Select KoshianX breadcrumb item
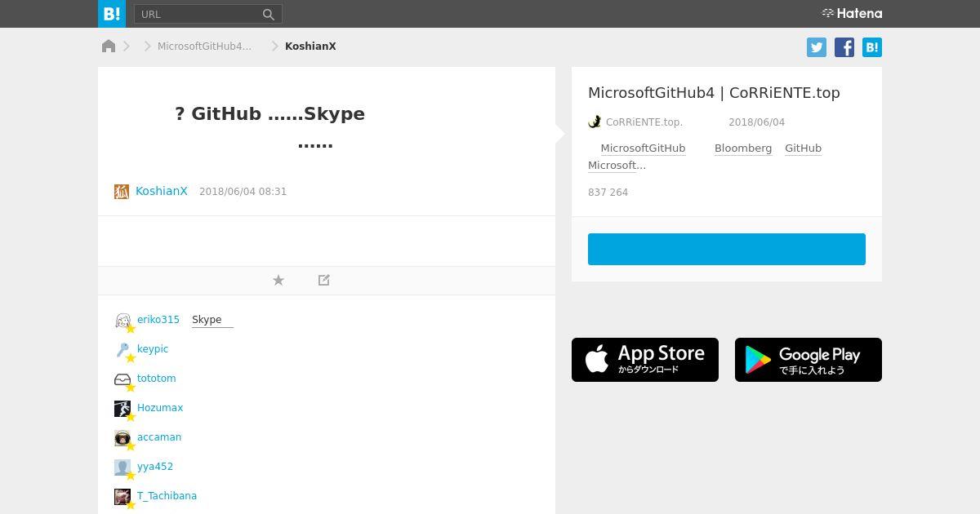The width and height of the screenshot is (980, 514). [310, 47]
